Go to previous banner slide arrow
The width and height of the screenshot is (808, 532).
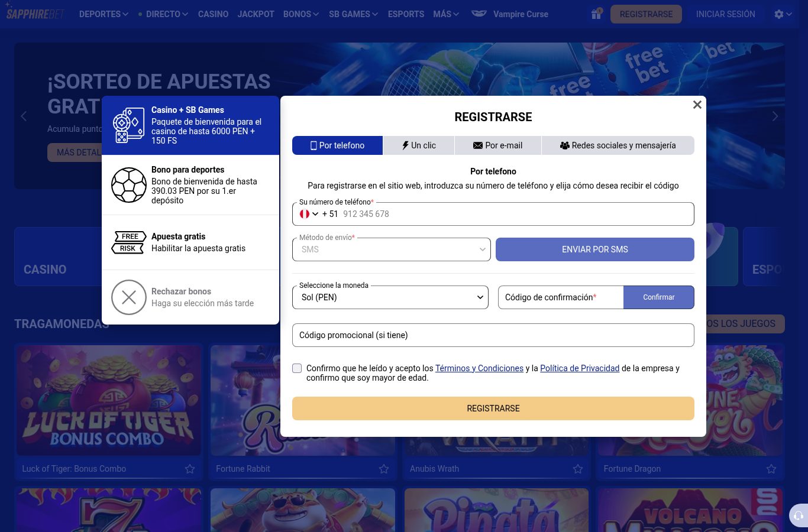[x=24, y=116]
